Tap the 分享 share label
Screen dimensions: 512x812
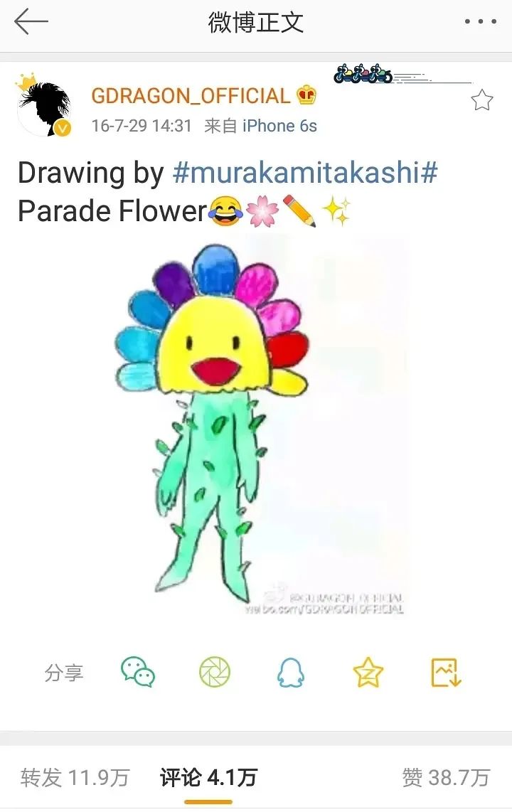pos(64,673)
